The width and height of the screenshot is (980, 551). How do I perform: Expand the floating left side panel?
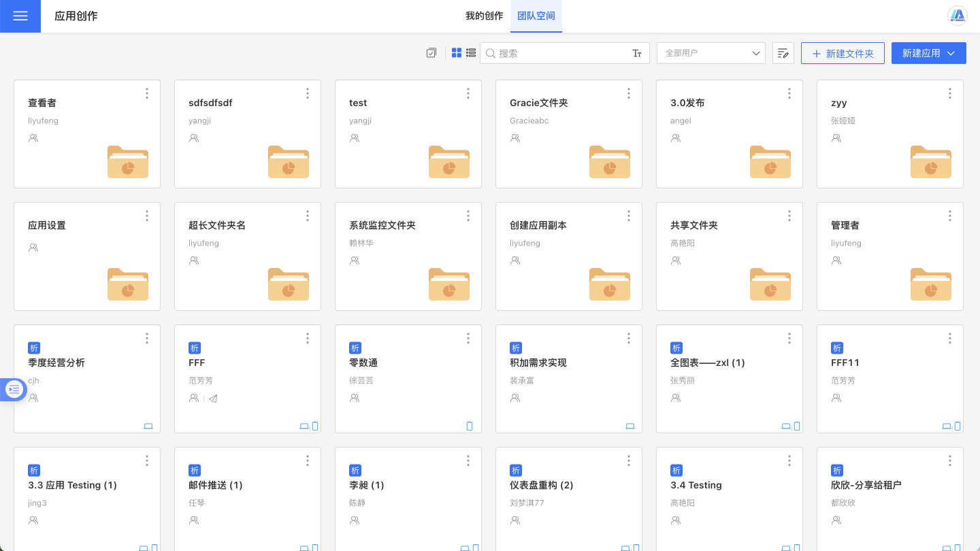(x=14, y=389)
